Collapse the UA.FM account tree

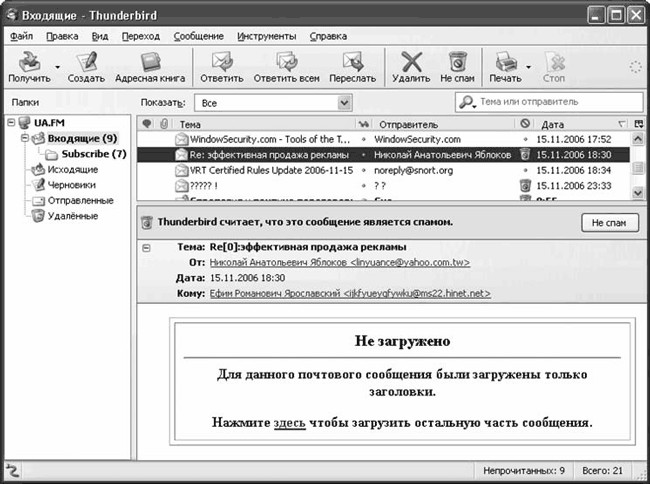pos(11,122)
